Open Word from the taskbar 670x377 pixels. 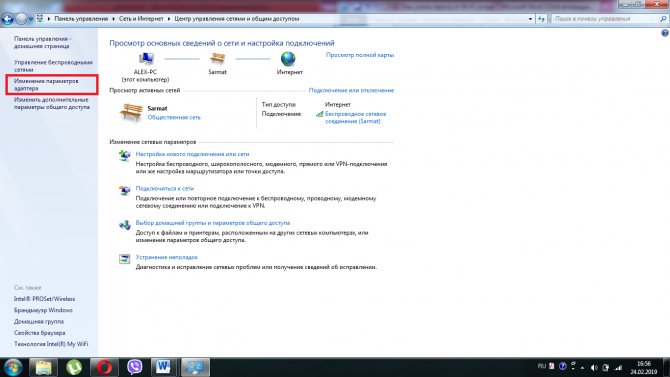click(x=163, y=367)
